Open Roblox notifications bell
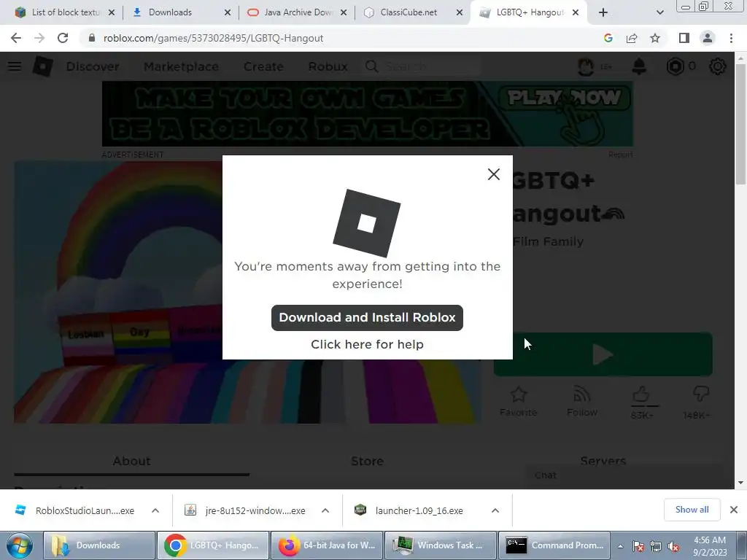 coord(639,66)
